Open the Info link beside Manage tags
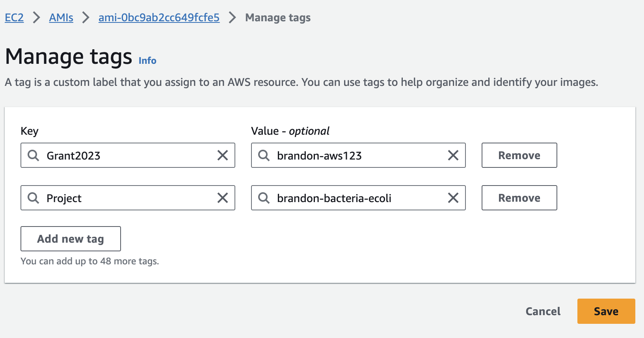 coord(147,61)
